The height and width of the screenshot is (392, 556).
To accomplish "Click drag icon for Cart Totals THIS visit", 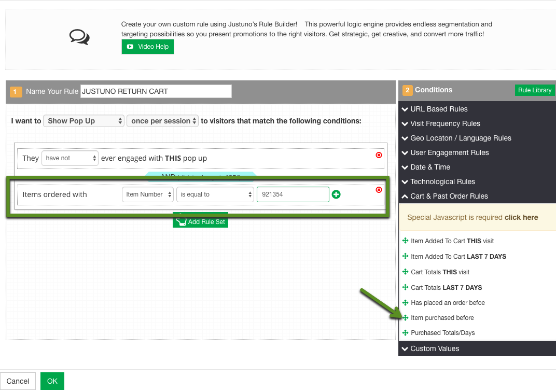I will [406, 272].
